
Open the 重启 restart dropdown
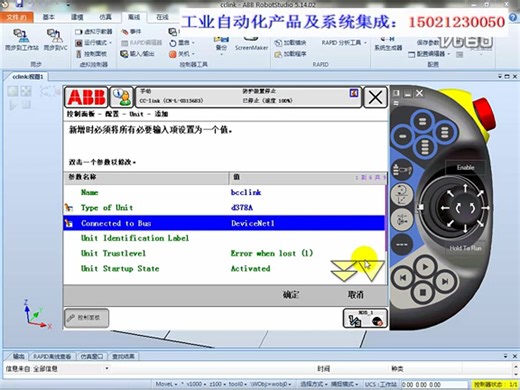(x=182, y=43)
